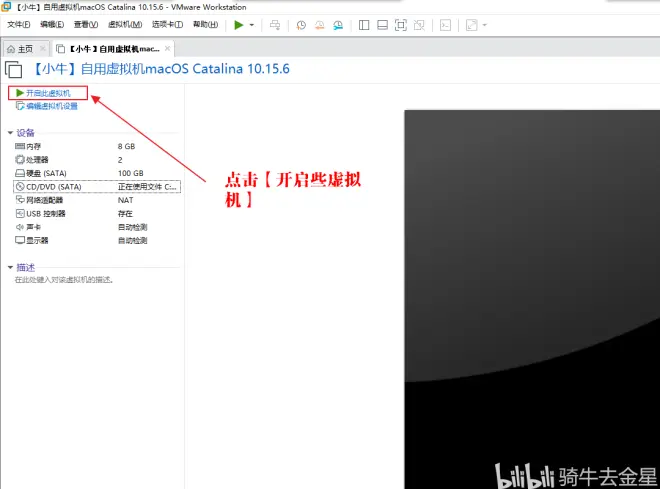Open the 查看(V) menu
Image resolution: width=660 pixels, height=489 pixels.
[86, 24]
